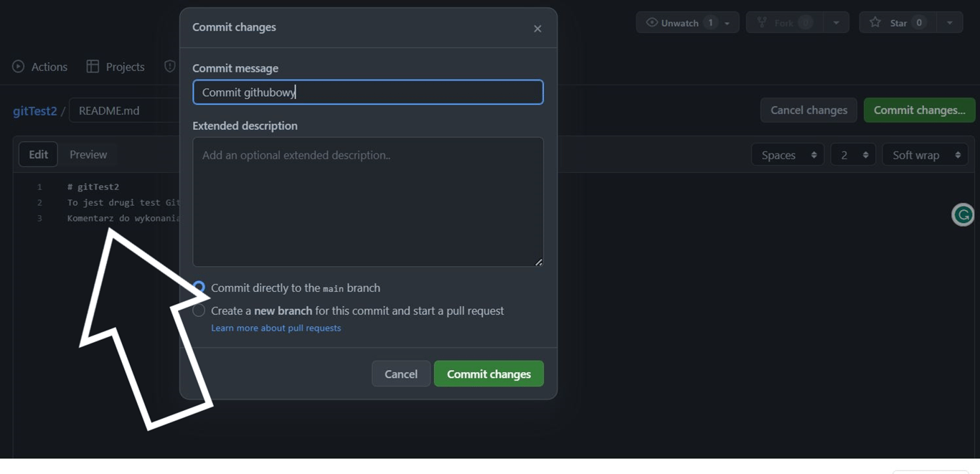Click the Security shield icon
This screenshot has width=980, height=474.
click(x=170, y=66)
